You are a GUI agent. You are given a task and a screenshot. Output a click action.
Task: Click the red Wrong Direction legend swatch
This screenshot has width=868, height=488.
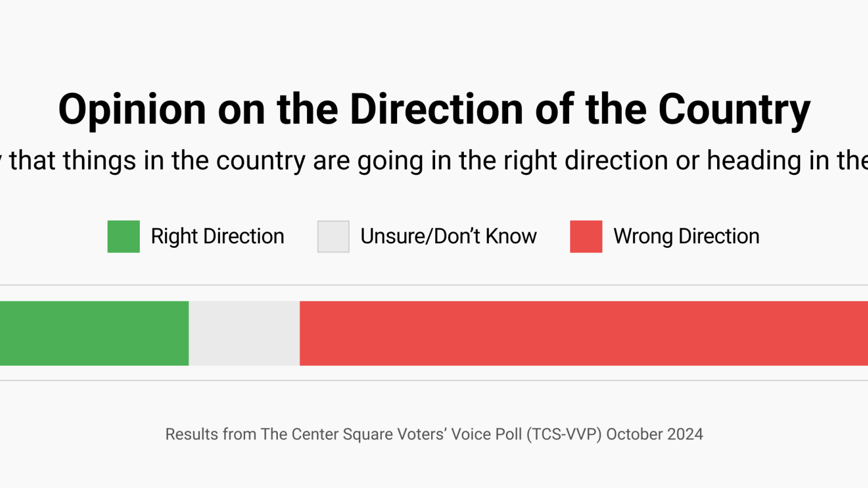tap(586, 237)
